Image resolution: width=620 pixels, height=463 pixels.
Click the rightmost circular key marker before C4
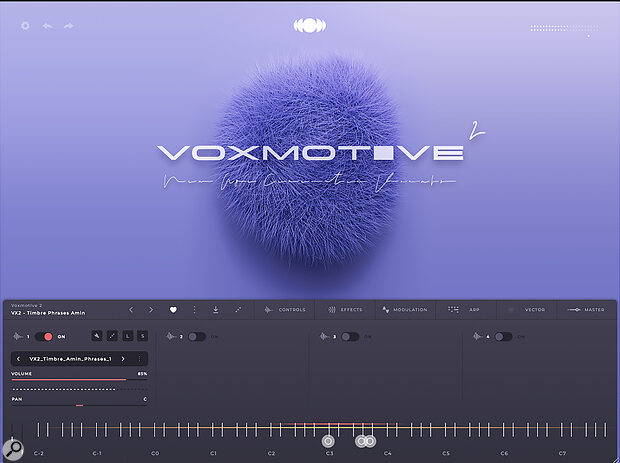(370, 441)
